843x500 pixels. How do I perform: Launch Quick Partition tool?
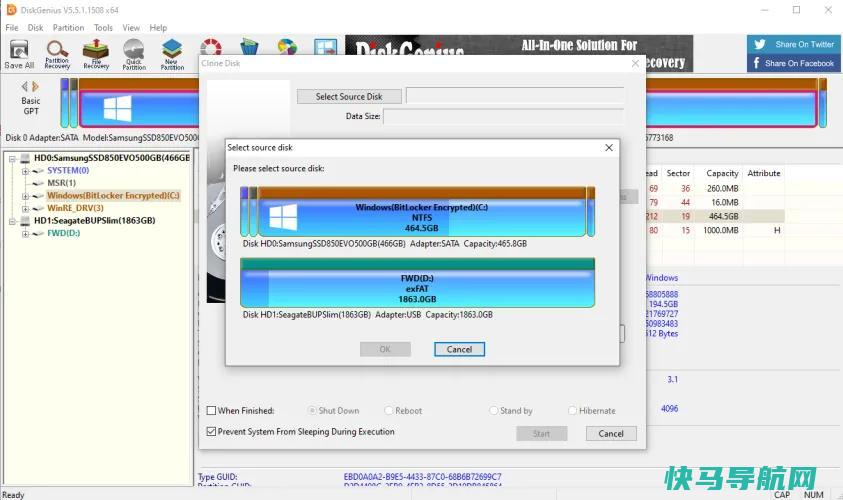(134, 54)
